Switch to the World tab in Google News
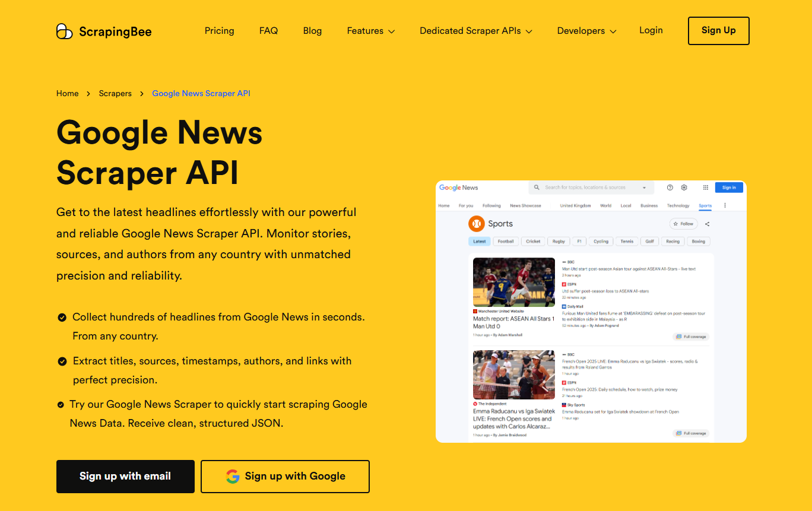This screenshot has height=511, width=812. (606, 205)
